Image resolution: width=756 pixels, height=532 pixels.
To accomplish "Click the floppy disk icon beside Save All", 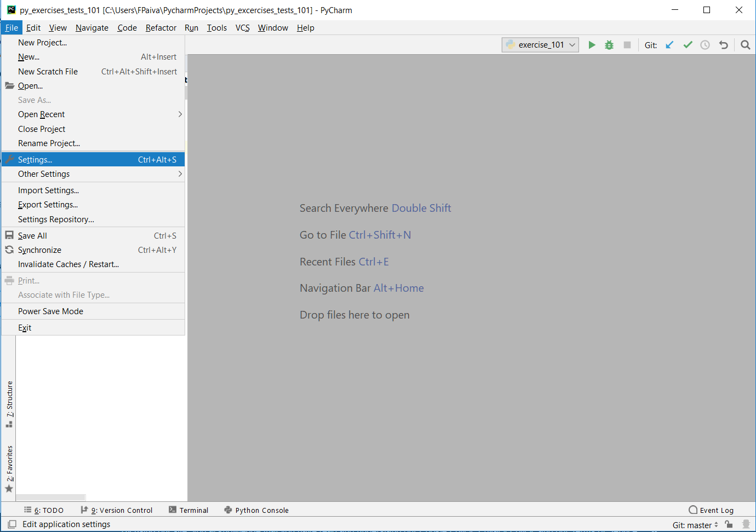I will pyautogui.click(x=9, y=235).
